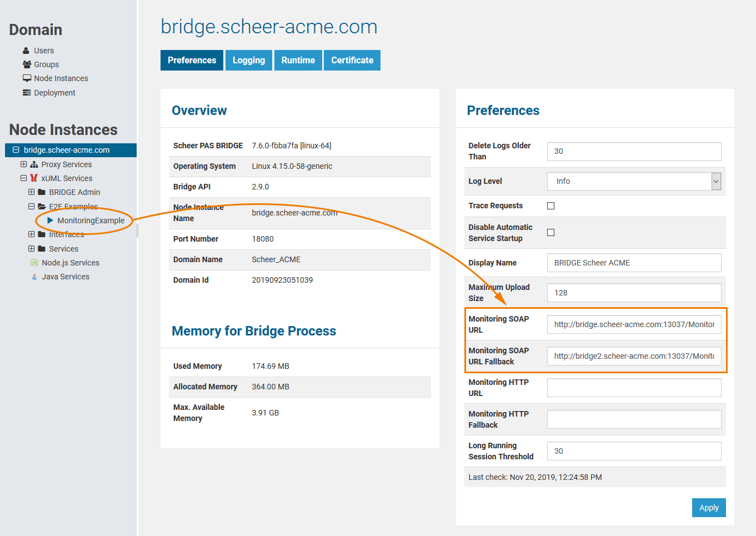Select the MonitoringExample service in the tree
Image resolution: width=756 pixels, height=536 pixels.
pyautogui.click(x=92, y=221)
